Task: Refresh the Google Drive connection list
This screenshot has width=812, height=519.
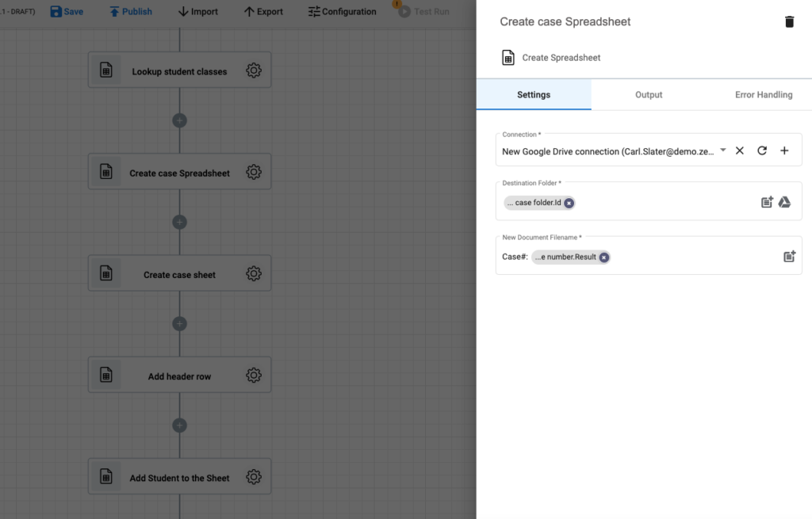Action: pyautogui.click(x=762, y=151)
